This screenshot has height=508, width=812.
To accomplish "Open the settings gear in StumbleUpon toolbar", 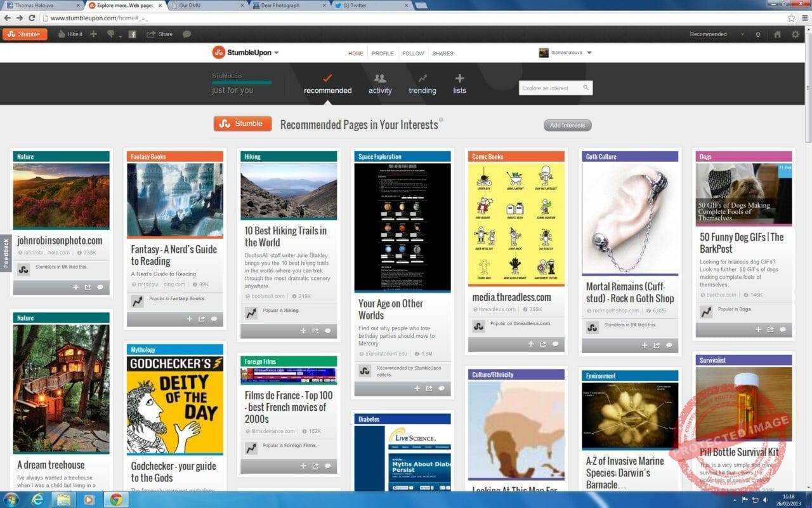I will pos(796,34).
